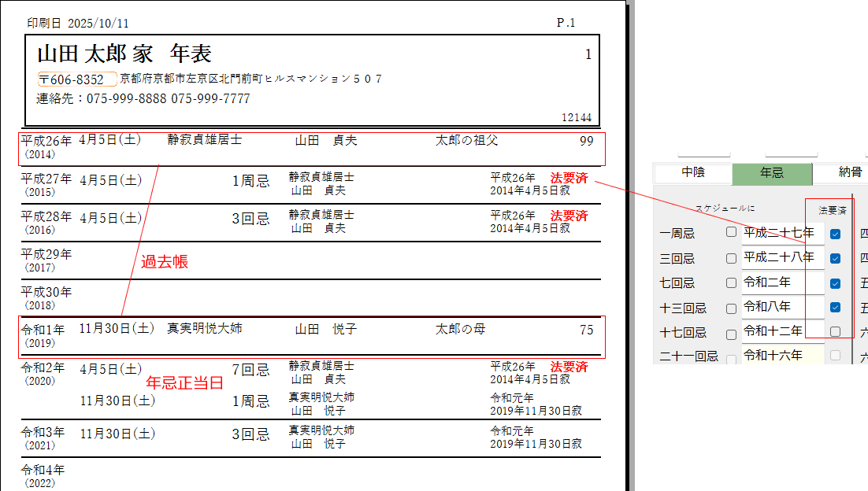Click the 令和二年 year field
Screen dimensions: 868x491
pos(782,282)
